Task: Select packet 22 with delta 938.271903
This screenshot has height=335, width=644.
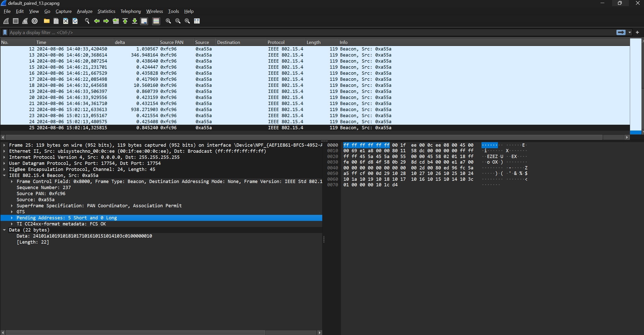Action: 315,110
